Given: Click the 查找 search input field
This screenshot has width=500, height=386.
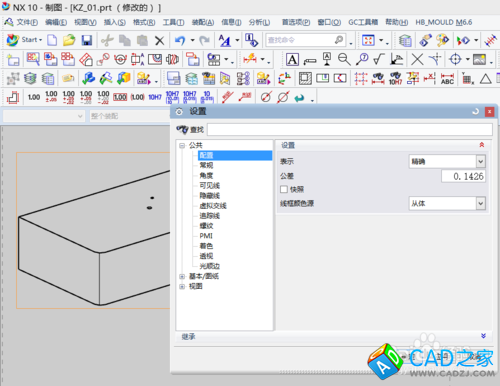Looking at the screenshot, I should tap(350, 129).
